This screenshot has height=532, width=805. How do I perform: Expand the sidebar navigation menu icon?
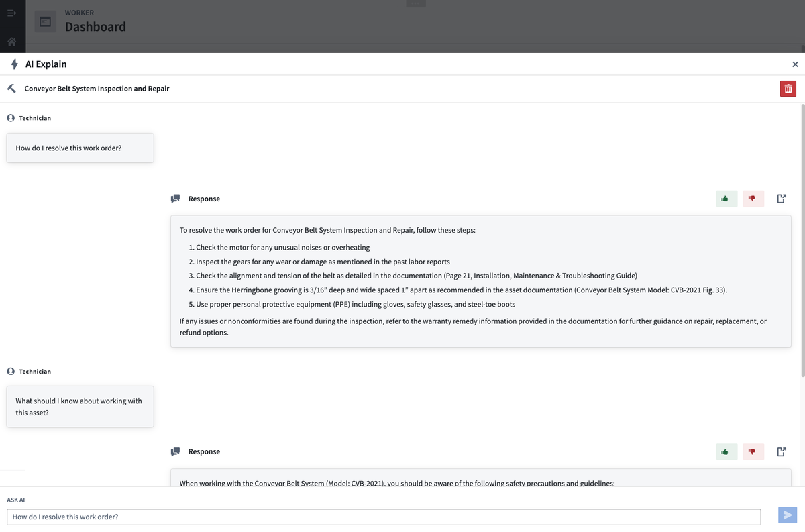tap(11, 13)
